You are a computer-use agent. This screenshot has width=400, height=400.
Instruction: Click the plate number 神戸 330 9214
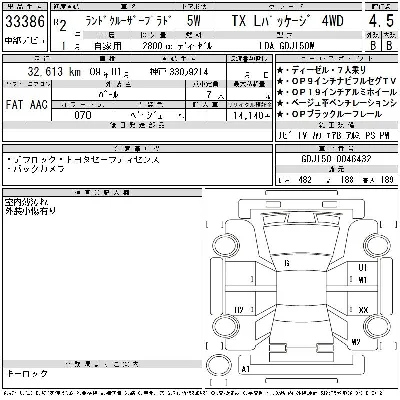click(179, 72)
